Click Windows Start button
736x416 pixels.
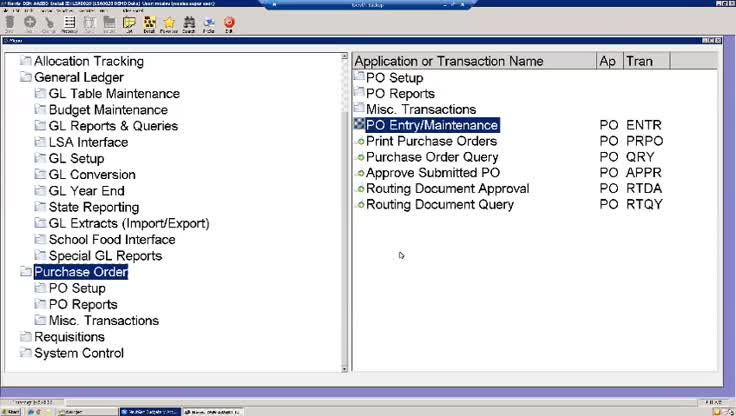coord(11,412)
